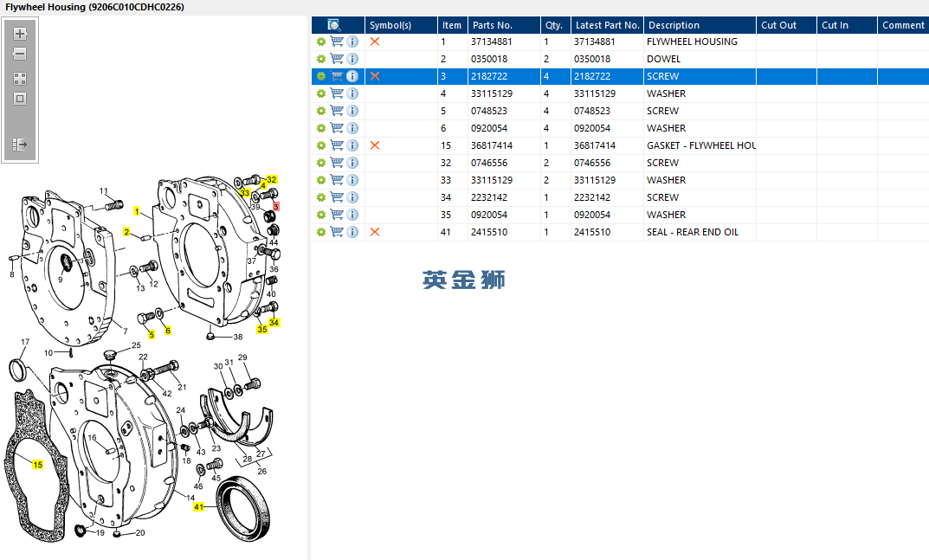Zoom out of the parts diagram

pos(20,54)
